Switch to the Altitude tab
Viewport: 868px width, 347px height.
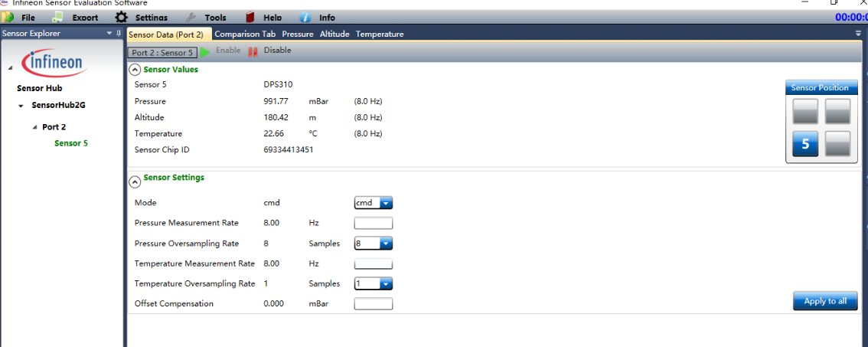click(x=334, y=34)
